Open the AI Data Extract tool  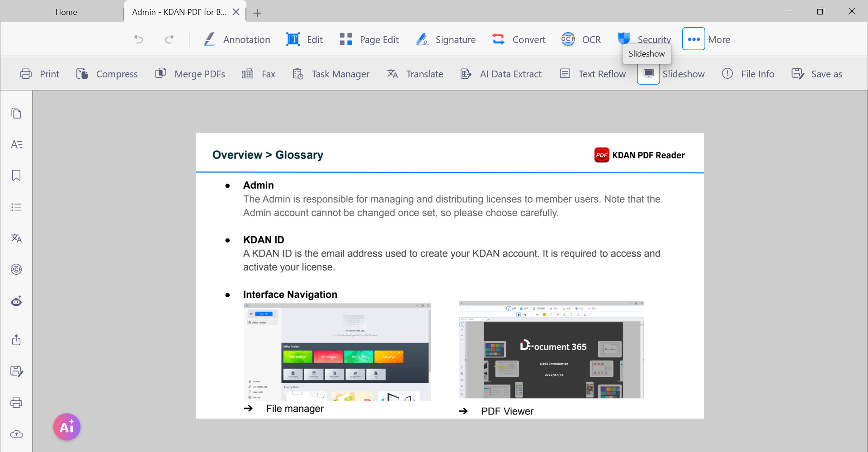(501, 74)
